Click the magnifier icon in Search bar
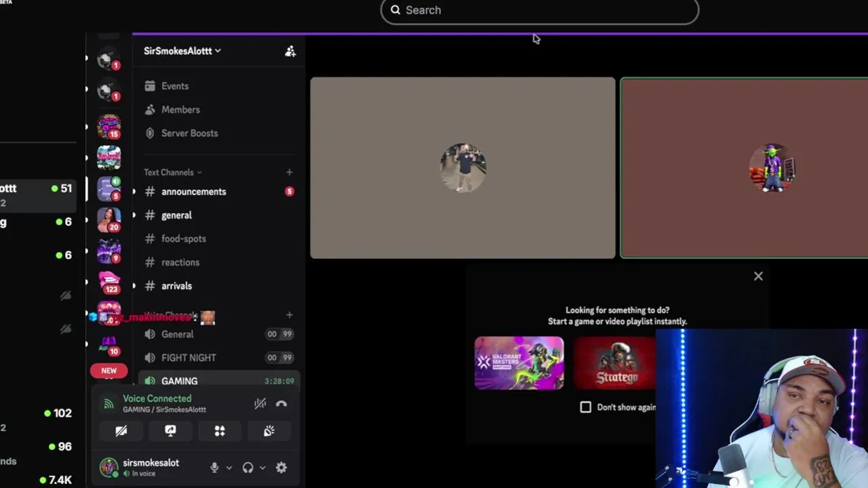Viewport: 868px width, 488px height. point(395,10)
